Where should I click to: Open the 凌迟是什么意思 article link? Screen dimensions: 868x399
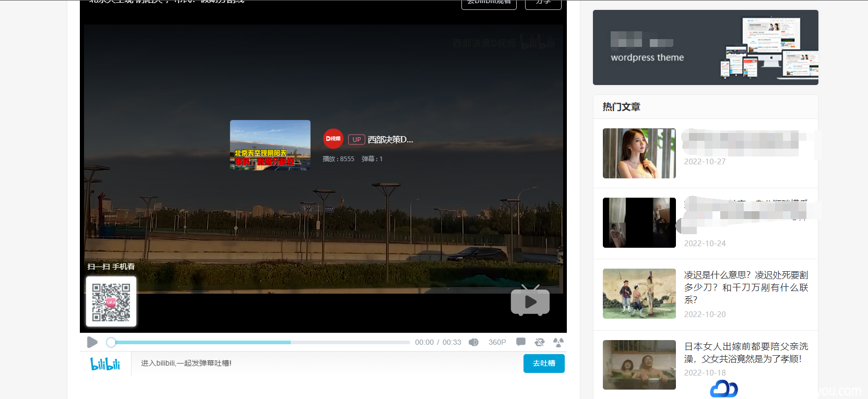click(x=745, y=287)
